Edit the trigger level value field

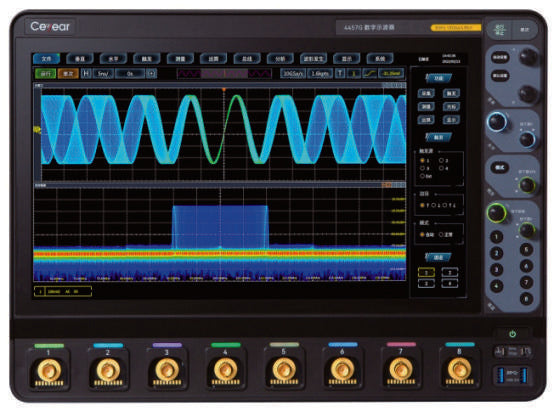coord(391,74)
